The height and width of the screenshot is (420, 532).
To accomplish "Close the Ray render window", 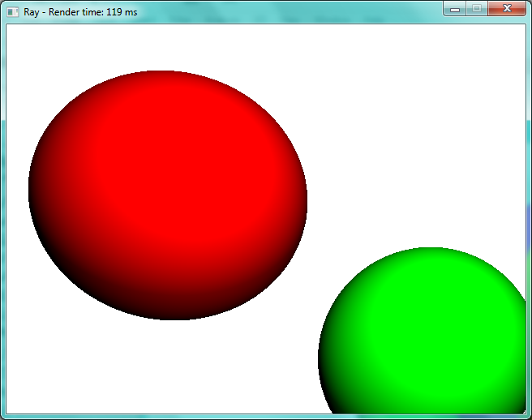I will (508, 8).
